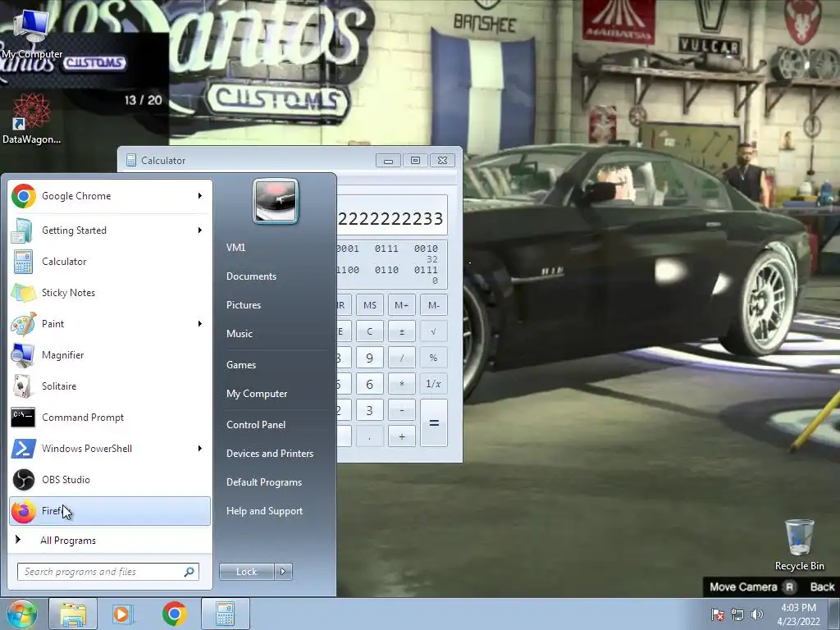
Task: Click the equals button in Calculator
Action: pyautogui.click(x=434, y=423)
